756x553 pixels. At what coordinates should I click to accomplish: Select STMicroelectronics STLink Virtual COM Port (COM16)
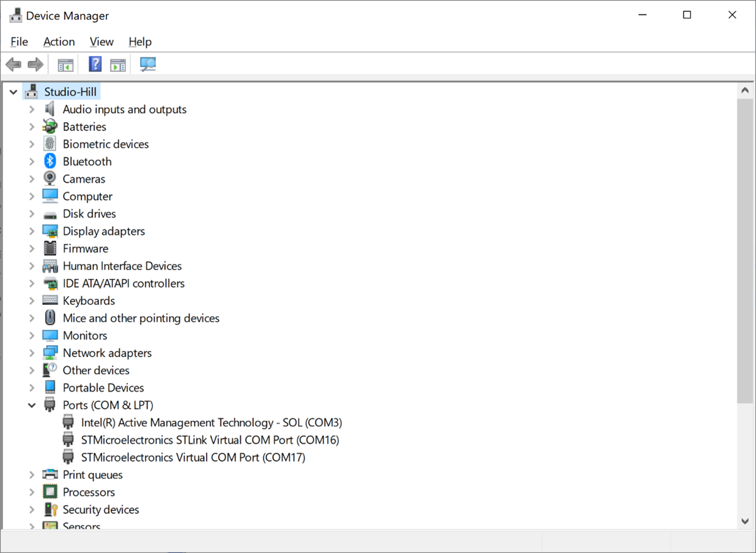pyautogui.click(x=210, y=440)
